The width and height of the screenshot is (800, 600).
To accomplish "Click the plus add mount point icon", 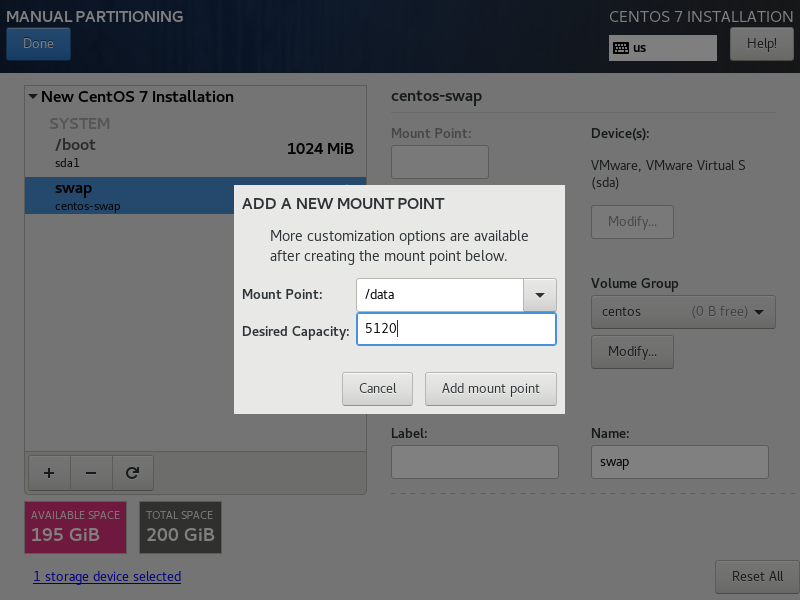I will pos(49,472).
